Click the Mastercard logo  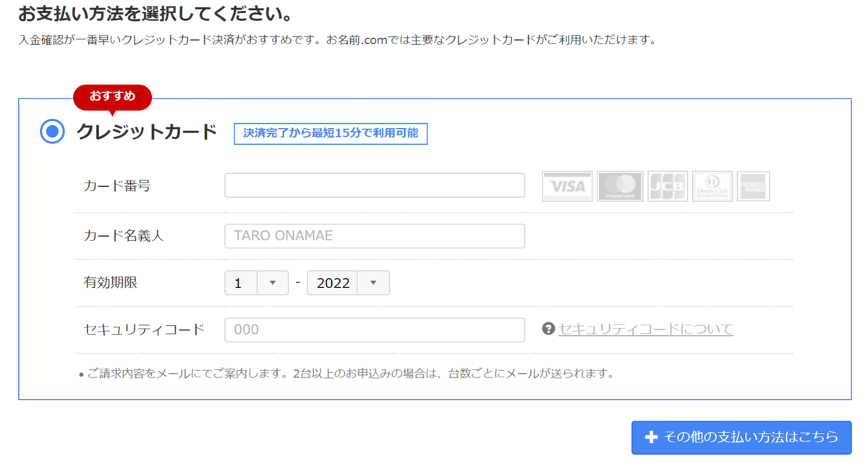coord(620,186)
